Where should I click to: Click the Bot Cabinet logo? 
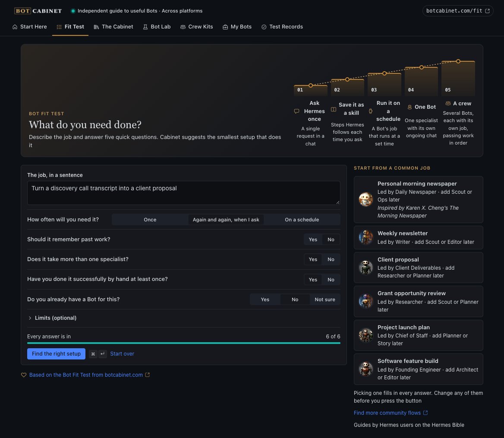[x=38, y=11]
